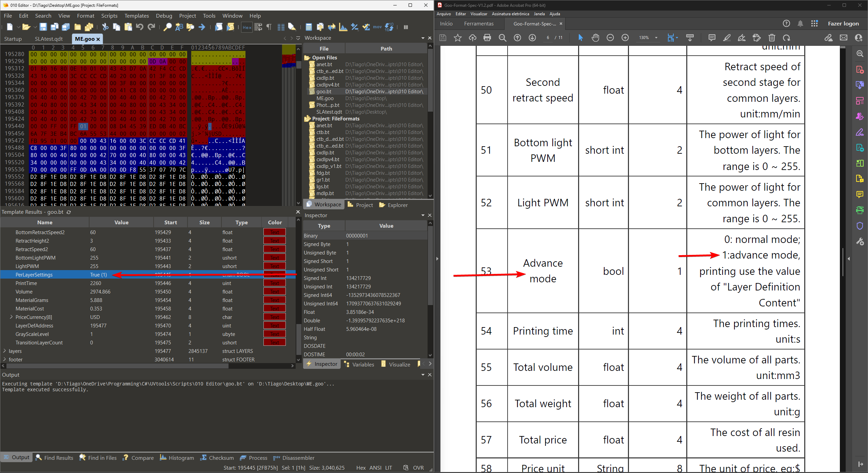This screenshot has width=868, height=473.
Task: Expand the layers node in Template Results
Action: pos(5,351)
